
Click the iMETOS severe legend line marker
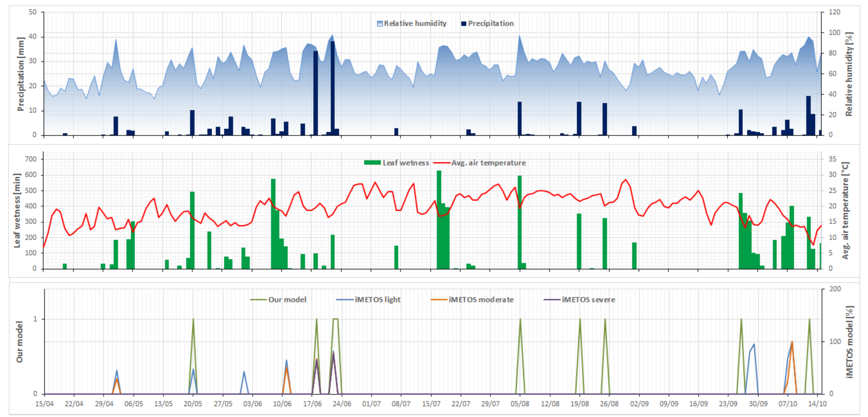552,300
